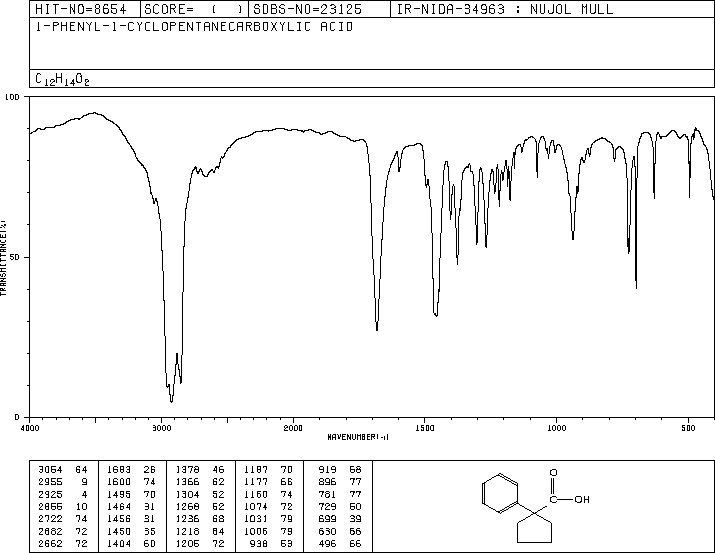
Task: Select peak table entry 729
Action: click(340, 506)
